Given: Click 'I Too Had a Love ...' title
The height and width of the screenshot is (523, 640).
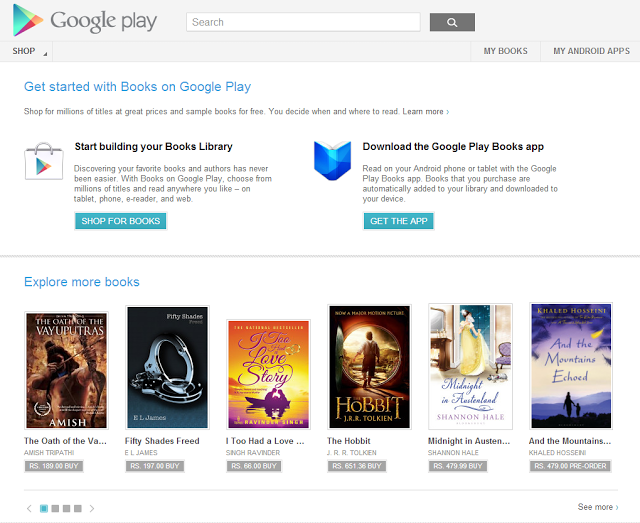Looking at the screenshot, I should click(265, 441).
